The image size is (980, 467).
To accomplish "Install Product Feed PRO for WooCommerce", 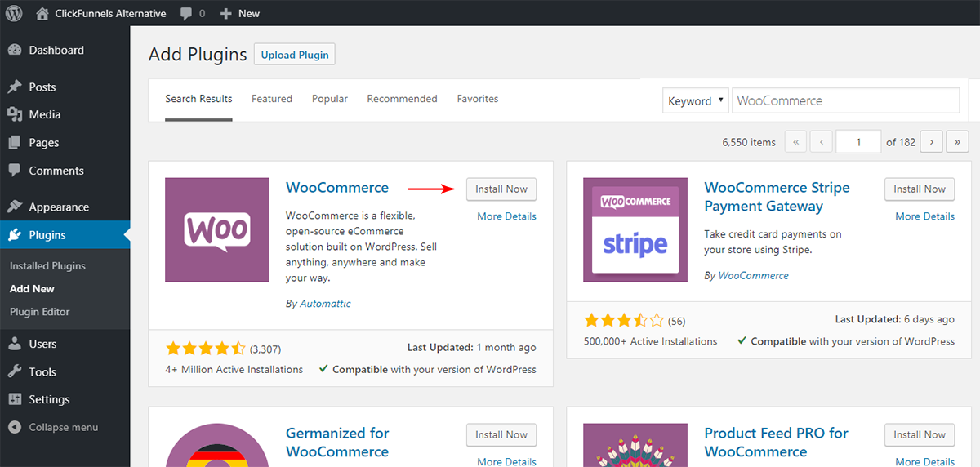I will pyautogui.click(x=920, y=434).
